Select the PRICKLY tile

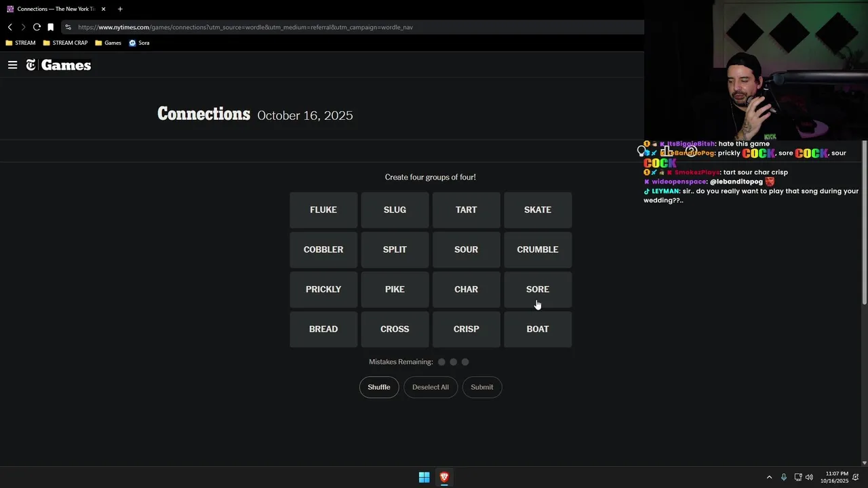[323, 289]
